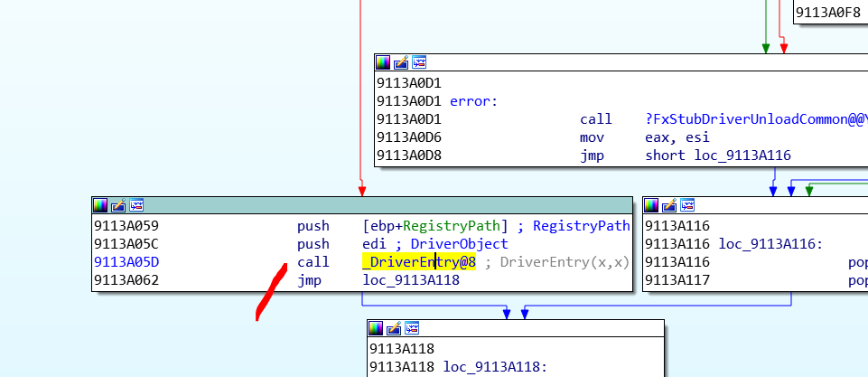Click the pencil edit icon on the loc_9113A116 block
Image resolution: width=868 pixels, height=377 pixels.
click(669, 205)
